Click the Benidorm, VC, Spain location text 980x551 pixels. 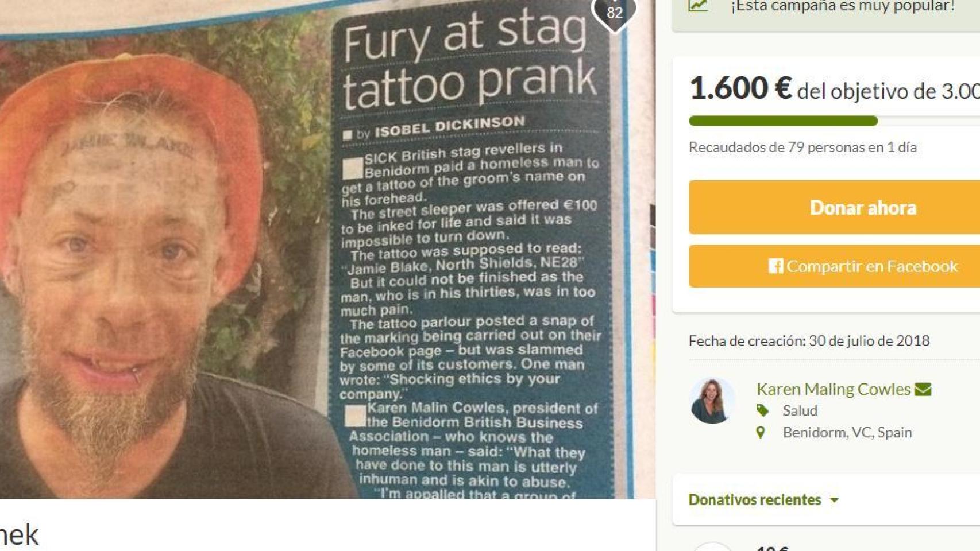coord(847,432)
